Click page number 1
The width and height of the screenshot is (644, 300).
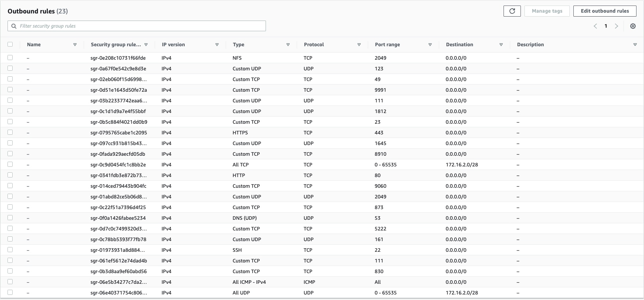tap(606, 26)
